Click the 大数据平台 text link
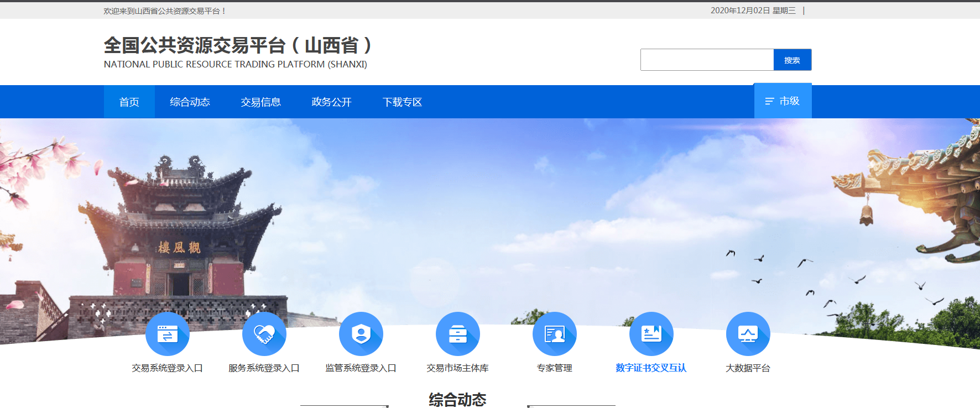This screenshot has height=408, width=980. point(748,368)
